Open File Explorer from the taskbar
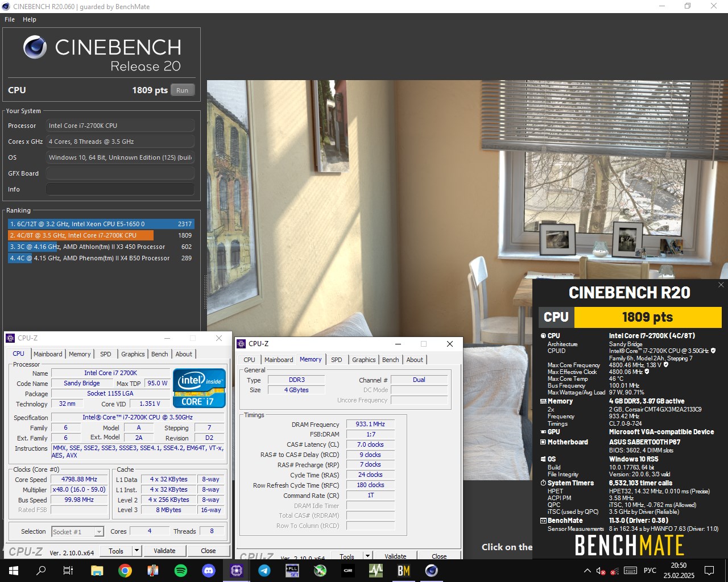 [x=97, y=570]
